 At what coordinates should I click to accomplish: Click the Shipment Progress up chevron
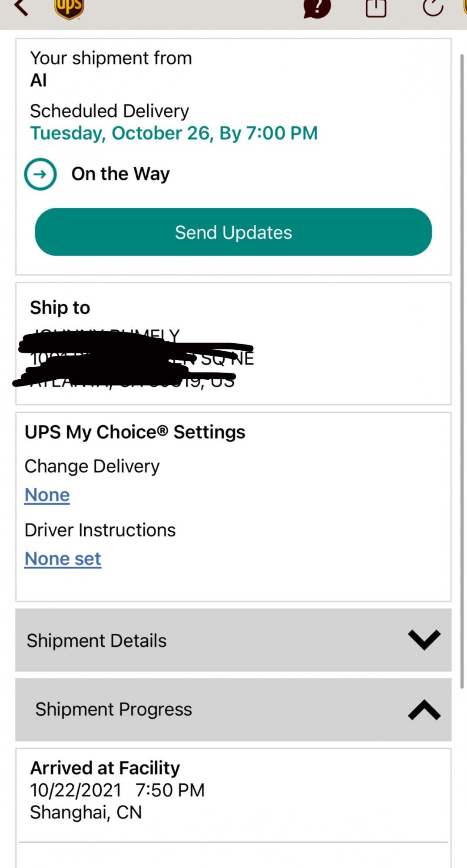coord(424,710)
